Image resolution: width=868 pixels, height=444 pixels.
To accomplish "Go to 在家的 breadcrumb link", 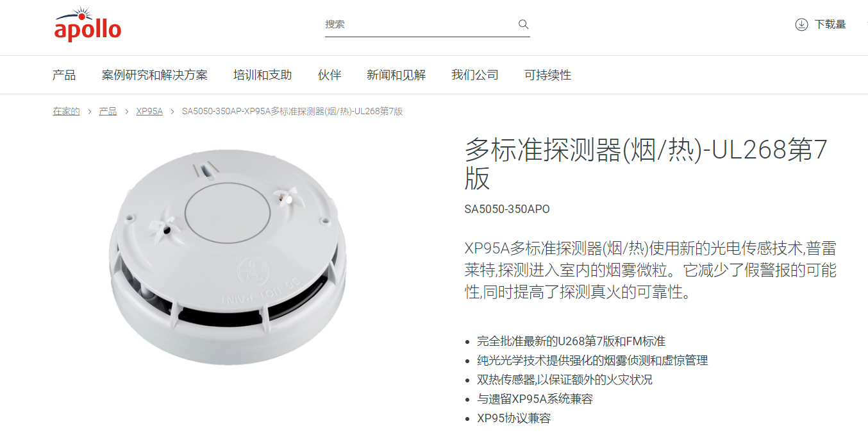I will pos(66,111).
